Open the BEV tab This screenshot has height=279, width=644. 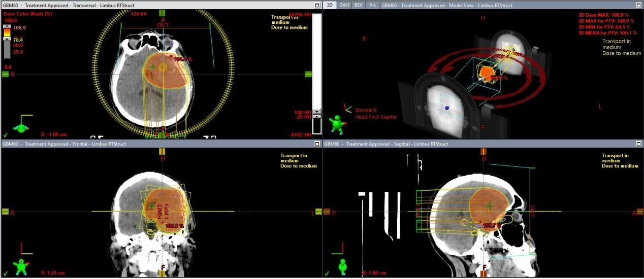[x=358, y=5]
